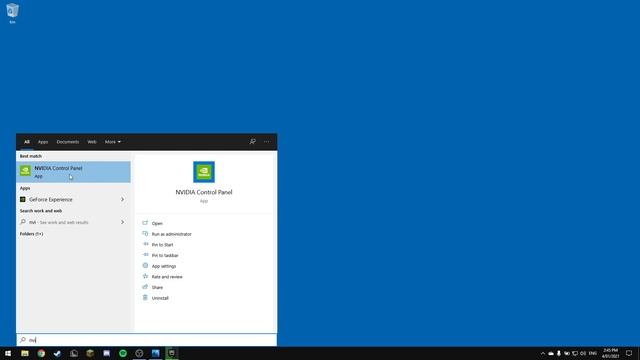Click the Share action label

pyautogui.click(x=157, y=287)
